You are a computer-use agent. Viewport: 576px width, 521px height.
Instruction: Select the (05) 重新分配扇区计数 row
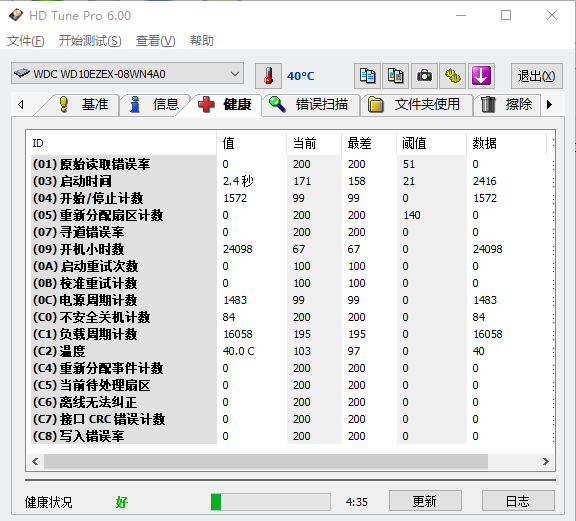tap(290, 215)
